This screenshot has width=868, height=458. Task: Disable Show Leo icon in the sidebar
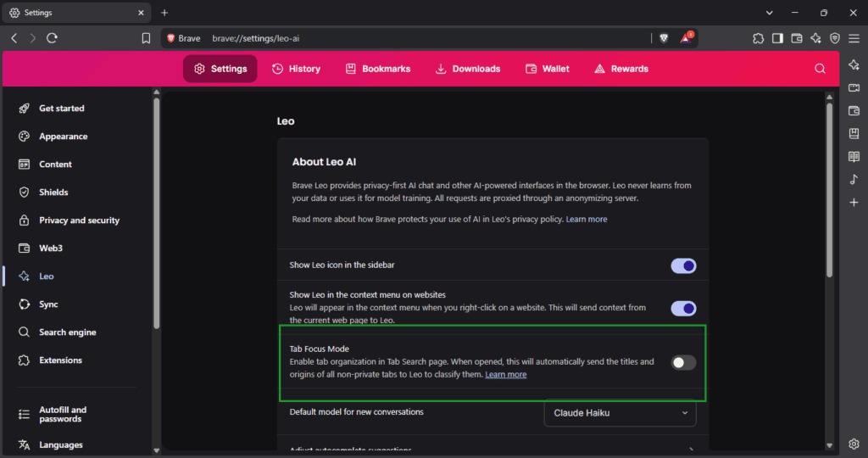683,265
